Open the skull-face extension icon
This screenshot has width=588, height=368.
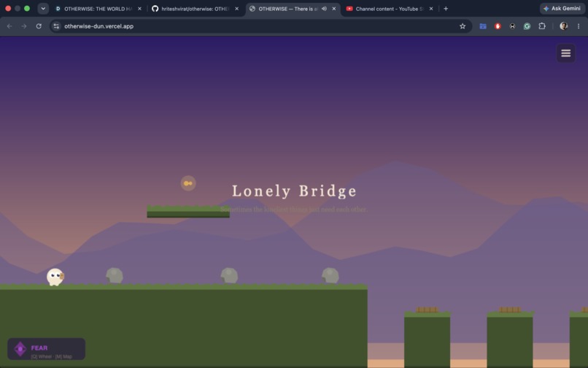512,26
